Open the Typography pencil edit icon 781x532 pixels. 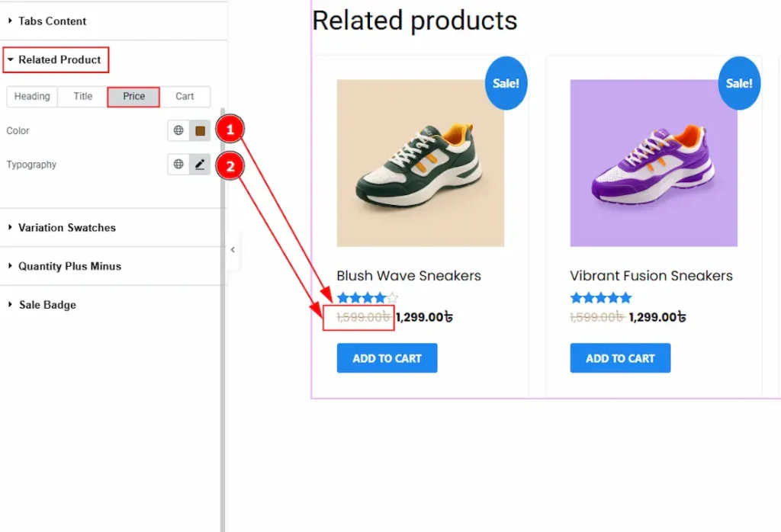click(x=200, y=165)
